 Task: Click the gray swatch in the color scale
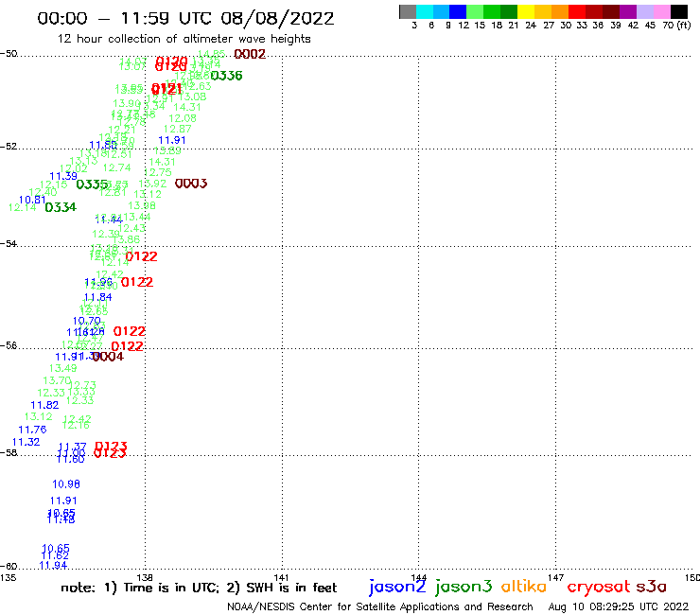408,11
